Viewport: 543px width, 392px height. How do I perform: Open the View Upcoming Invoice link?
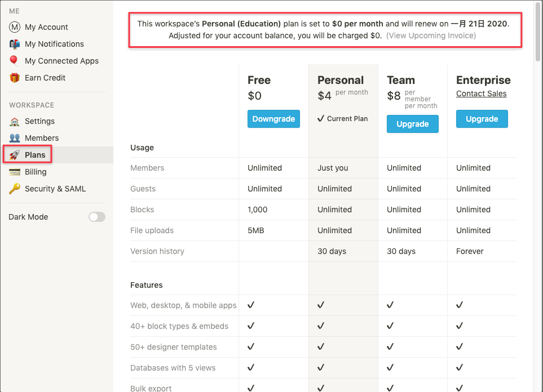pyautogui.click(x=431, y=35)
